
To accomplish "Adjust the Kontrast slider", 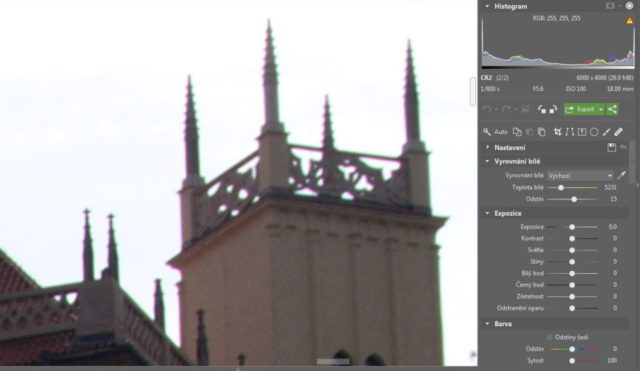I will point(572,238).
